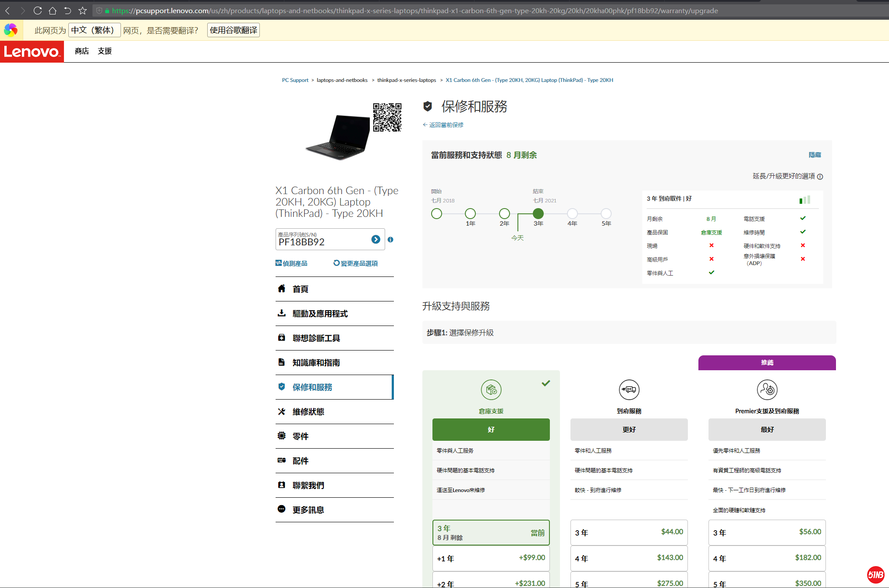889x588 pixels.
Task: Bookmark the page with the star icon
Action: (x=82, y=11)
